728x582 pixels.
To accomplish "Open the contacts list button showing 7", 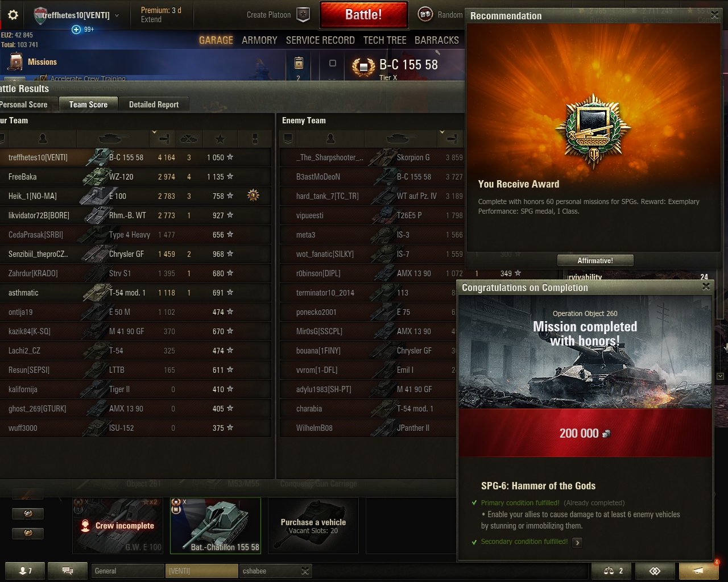I will (x=25, y=571).
